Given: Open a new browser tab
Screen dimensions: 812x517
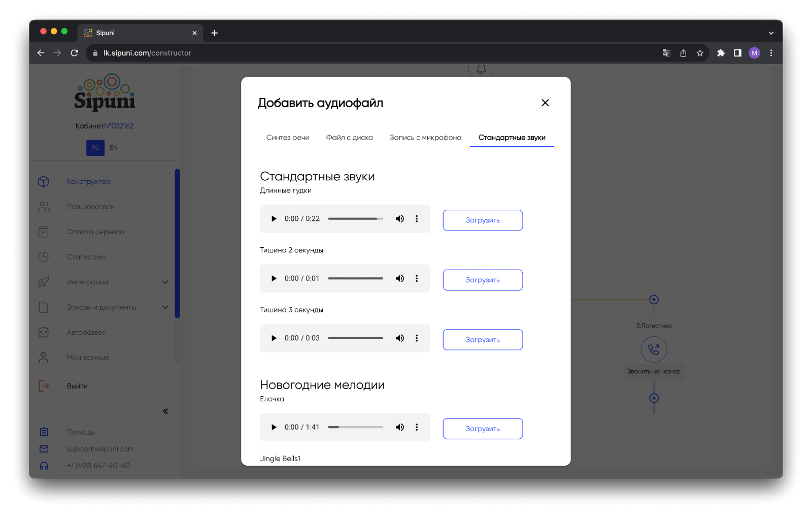Looking at the screenshot, I should pos(215,33).
